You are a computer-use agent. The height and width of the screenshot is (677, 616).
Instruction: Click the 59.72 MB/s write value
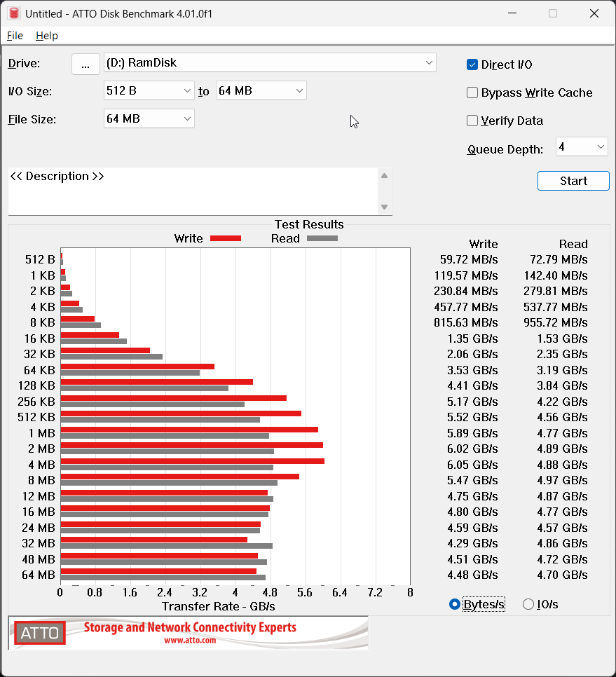tap(469, 259)
